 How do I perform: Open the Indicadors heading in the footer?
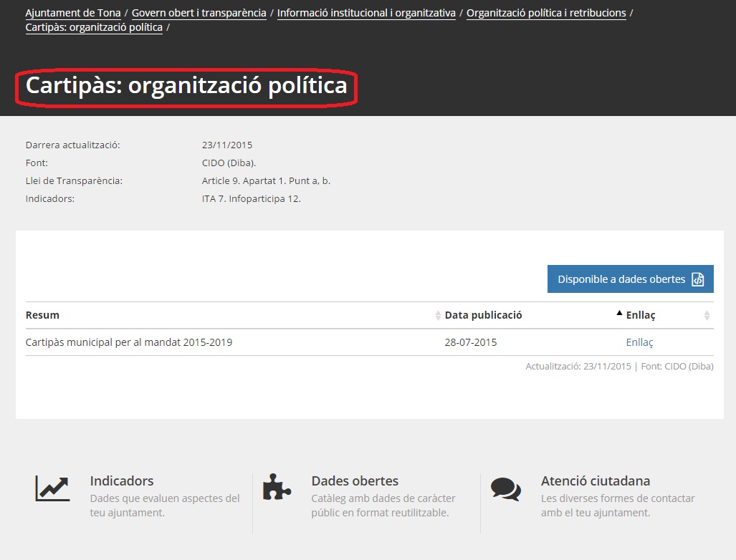tap(122, 481)
